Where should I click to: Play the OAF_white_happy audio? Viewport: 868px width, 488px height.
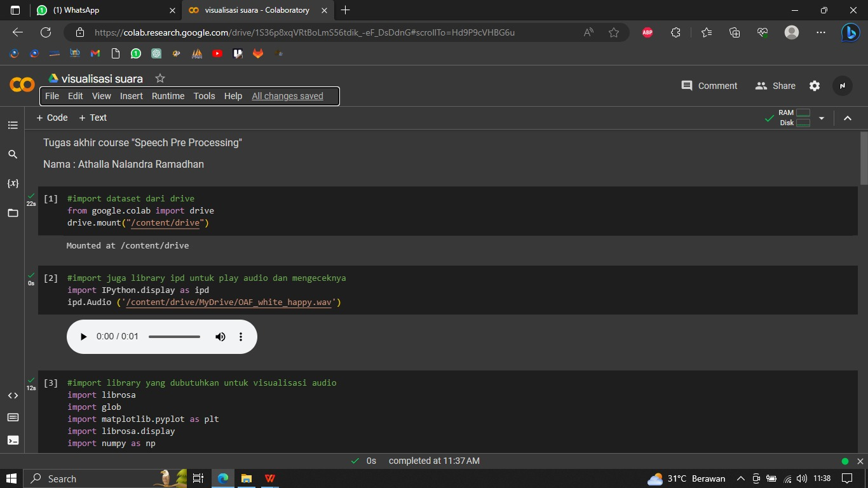83,337
